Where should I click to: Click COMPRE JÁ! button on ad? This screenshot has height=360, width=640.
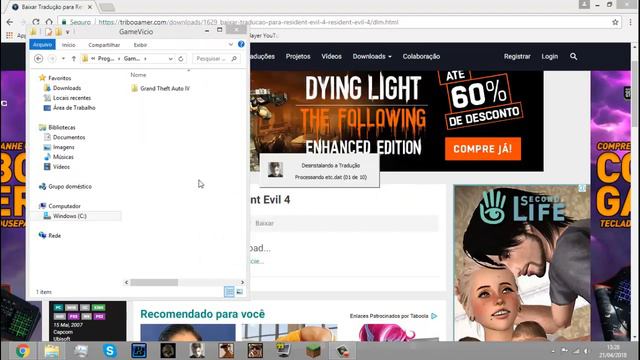pos(483,149)
